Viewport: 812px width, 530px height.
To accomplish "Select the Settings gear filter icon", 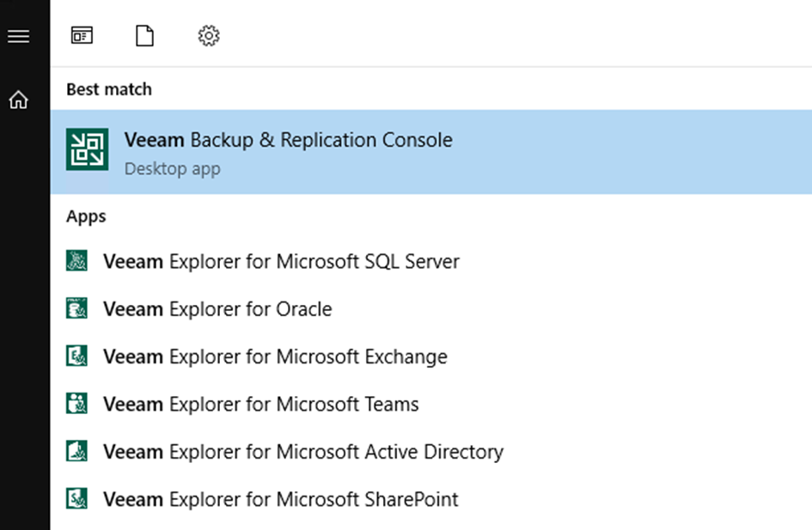I will 209,36.
